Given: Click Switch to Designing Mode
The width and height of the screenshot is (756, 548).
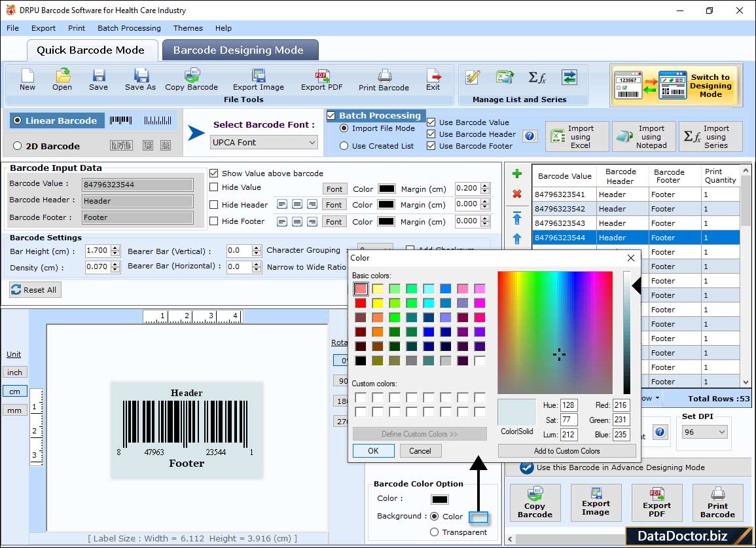Looking at the screenshot, I should (675, 85).
